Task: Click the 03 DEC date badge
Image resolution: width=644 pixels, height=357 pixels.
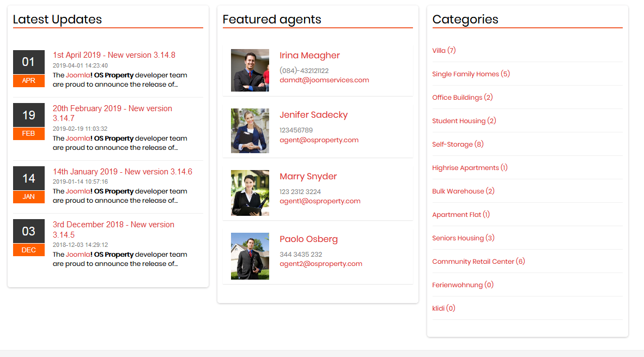Action: [x=28, y=238]
